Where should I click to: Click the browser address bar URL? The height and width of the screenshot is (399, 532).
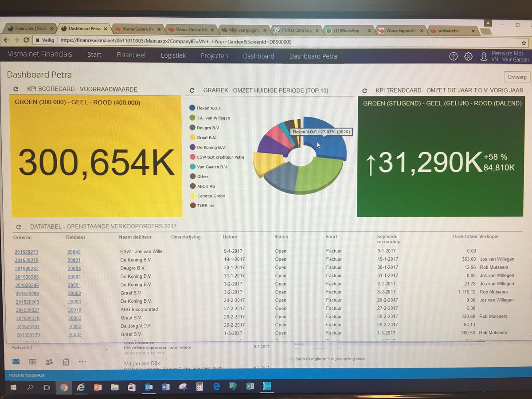(x=176, y=41)
